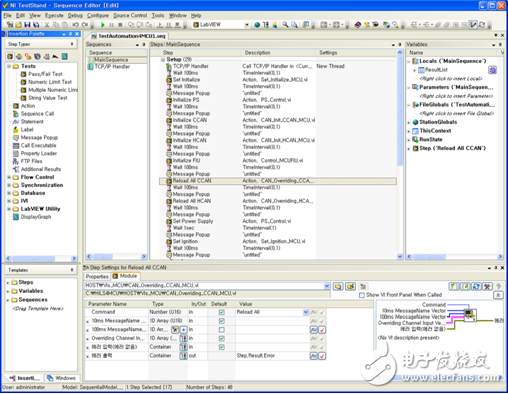Click the Cut toolbar icon
Screen dimensions: 508x394
[x=47, y=25]
